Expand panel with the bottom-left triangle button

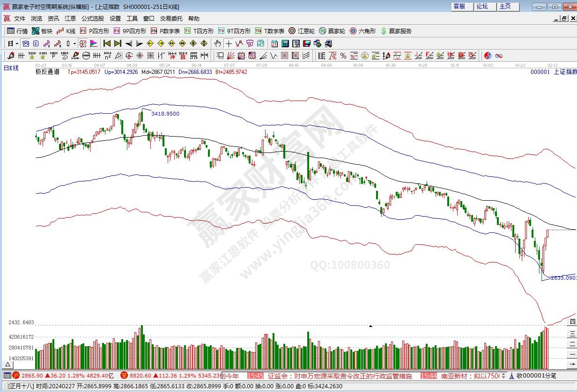tap(8, 364)
